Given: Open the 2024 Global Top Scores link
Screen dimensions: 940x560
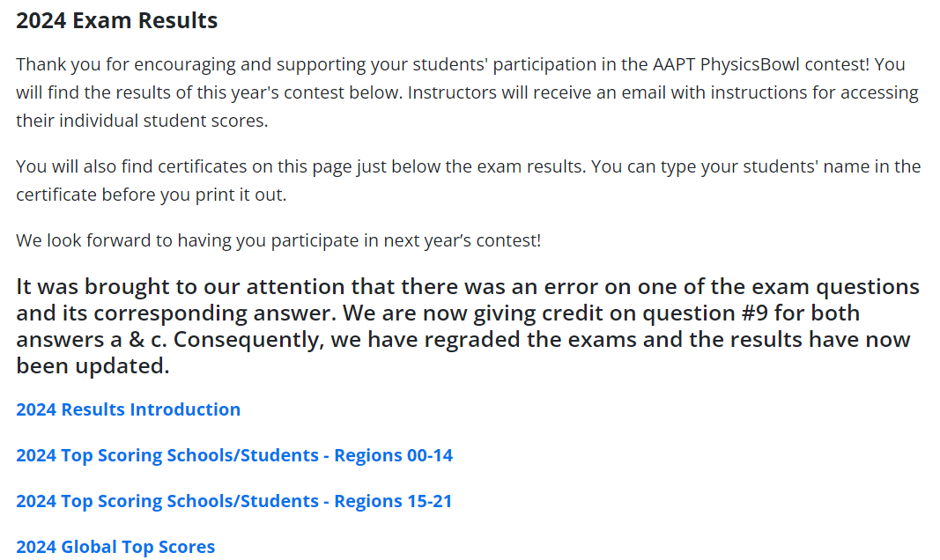Looking at the screenshot, I should coord(115,547).
